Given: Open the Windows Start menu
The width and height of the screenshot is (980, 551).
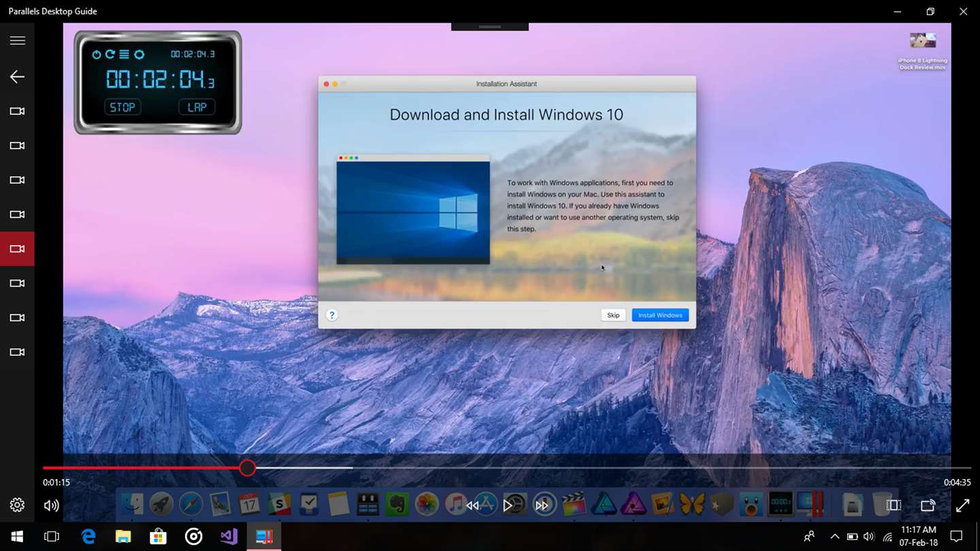Looking at the screenshot, I should click(x=17, y=537).
